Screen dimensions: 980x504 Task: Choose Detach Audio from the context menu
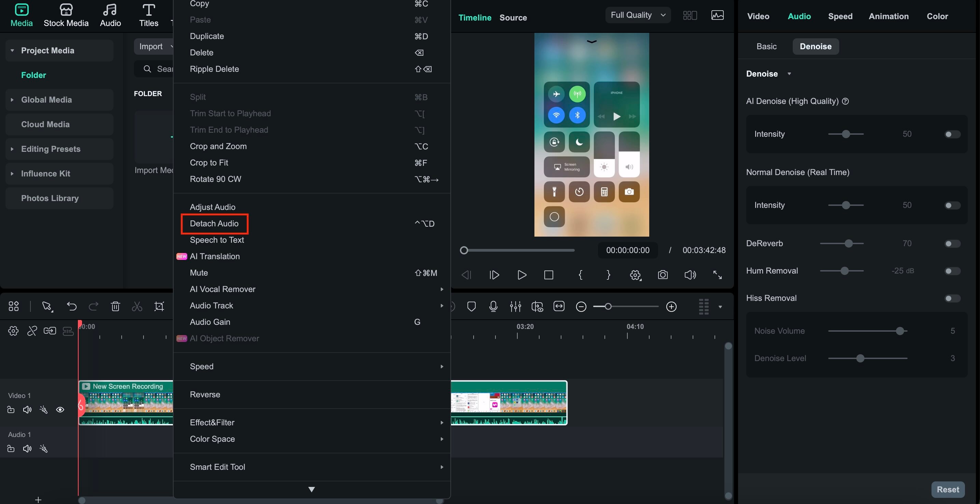pos(214,224)
